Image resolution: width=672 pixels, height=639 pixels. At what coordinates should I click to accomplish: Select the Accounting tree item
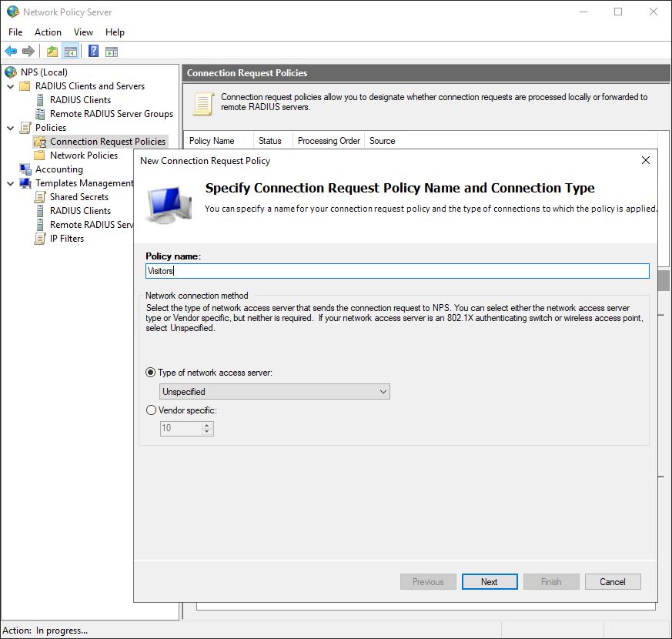[x=59, y=169]
